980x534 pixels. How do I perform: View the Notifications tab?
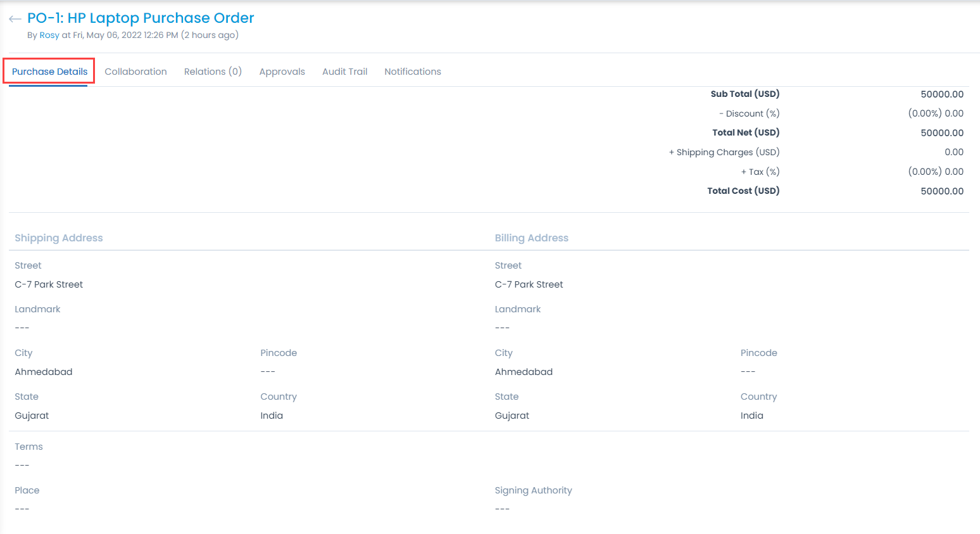(x=412, y=71)
